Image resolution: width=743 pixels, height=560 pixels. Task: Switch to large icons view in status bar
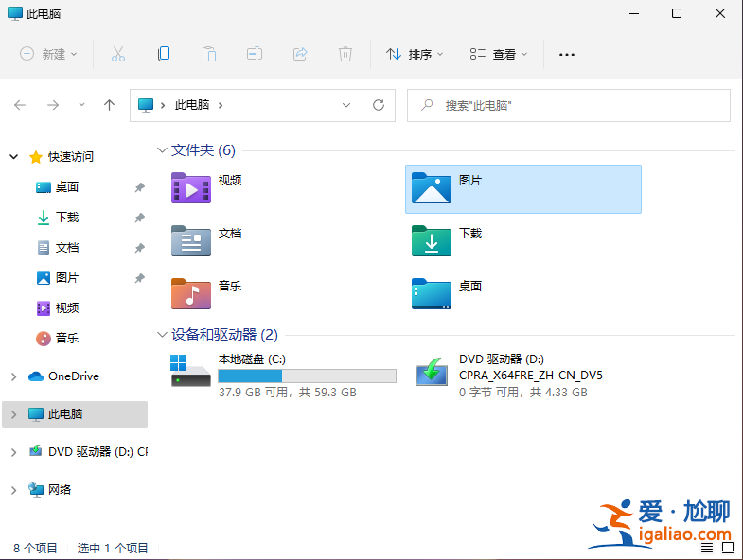pyautogui.click(x=728, y=548)
